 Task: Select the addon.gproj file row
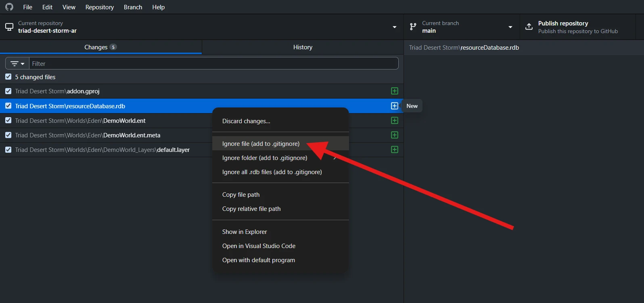click(x=202, y=91)
